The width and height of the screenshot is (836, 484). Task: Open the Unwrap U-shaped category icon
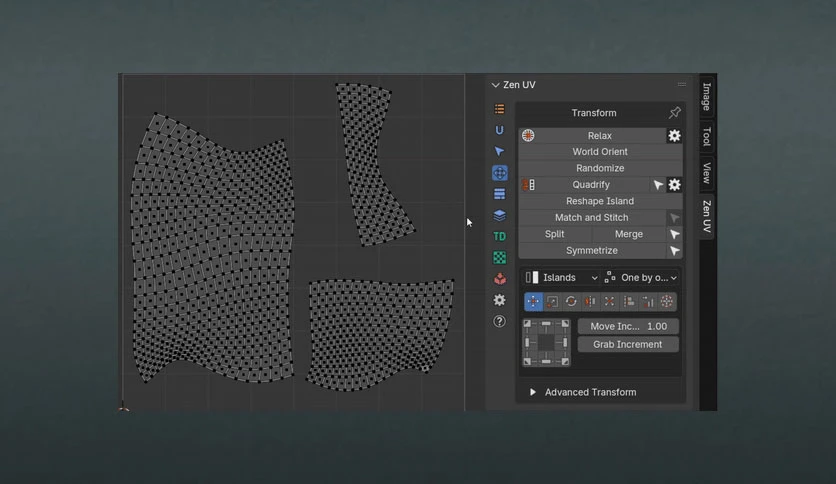(x=500, y=131)
